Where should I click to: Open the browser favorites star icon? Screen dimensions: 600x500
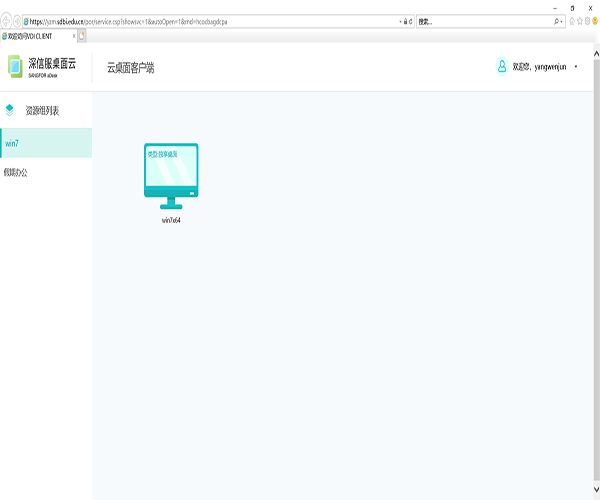(x=580, y=20)
